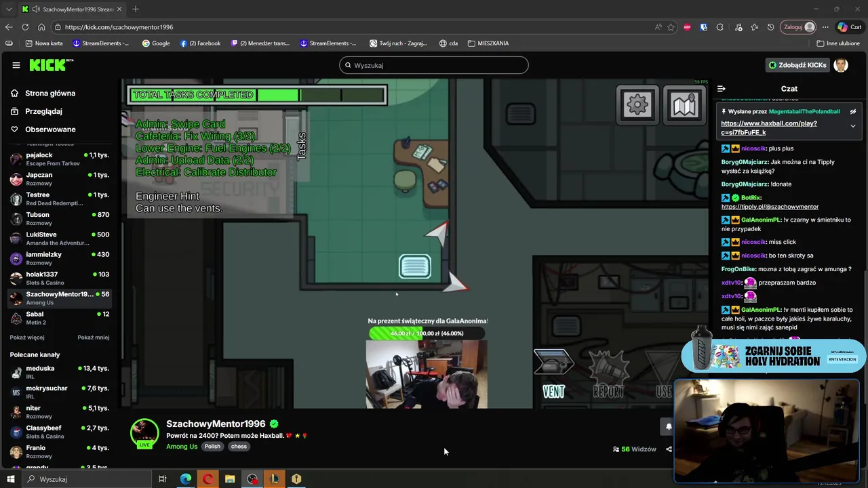Open mokrysuchar recommended channel
The width and height of the screenshot is (868, 488).
tap(60, 392)
